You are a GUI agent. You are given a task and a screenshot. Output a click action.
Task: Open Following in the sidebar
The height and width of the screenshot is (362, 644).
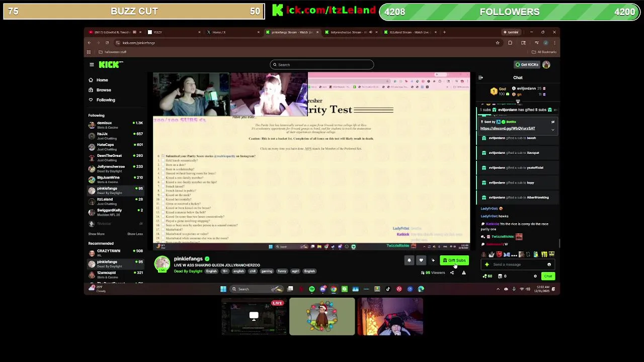(x=106, y=100)
